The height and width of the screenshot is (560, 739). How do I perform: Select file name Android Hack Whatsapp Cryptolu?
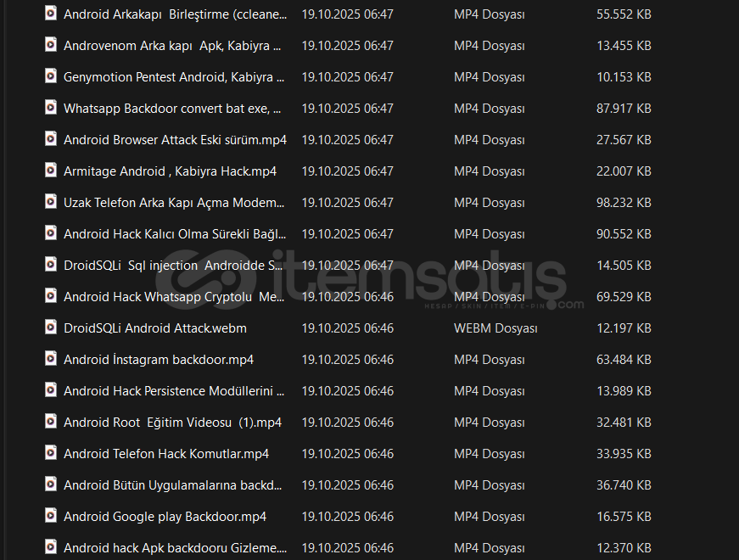174,297
